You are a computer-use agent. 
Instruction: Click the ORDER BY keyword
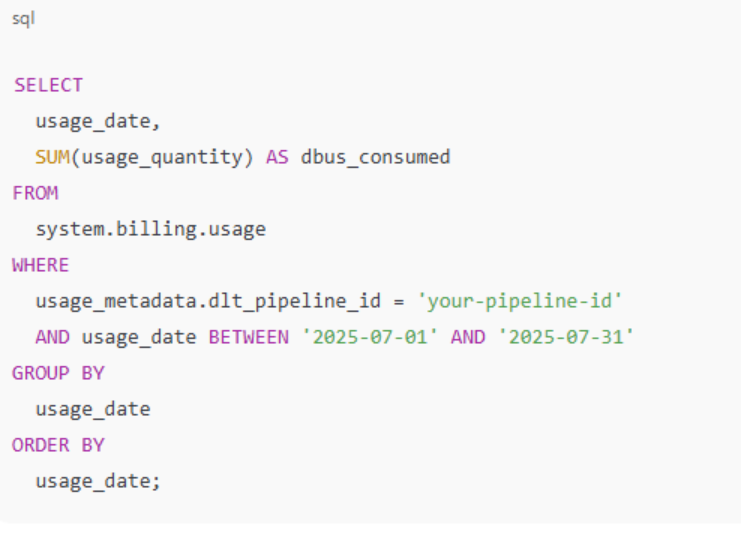coord(58,445)
